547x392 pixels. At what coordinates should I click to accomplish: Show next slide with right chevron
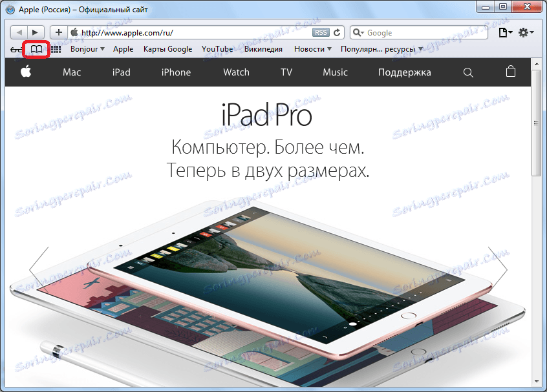pos(497,270)
